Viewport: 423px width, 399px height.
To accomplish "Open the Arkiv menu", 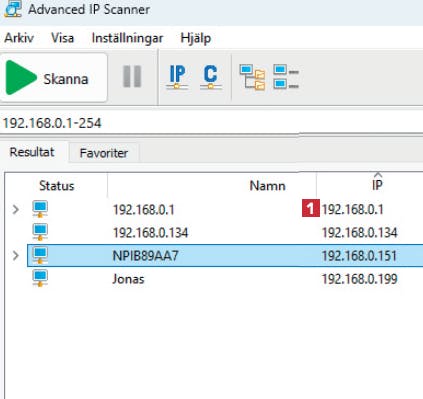I will point(19,38).
